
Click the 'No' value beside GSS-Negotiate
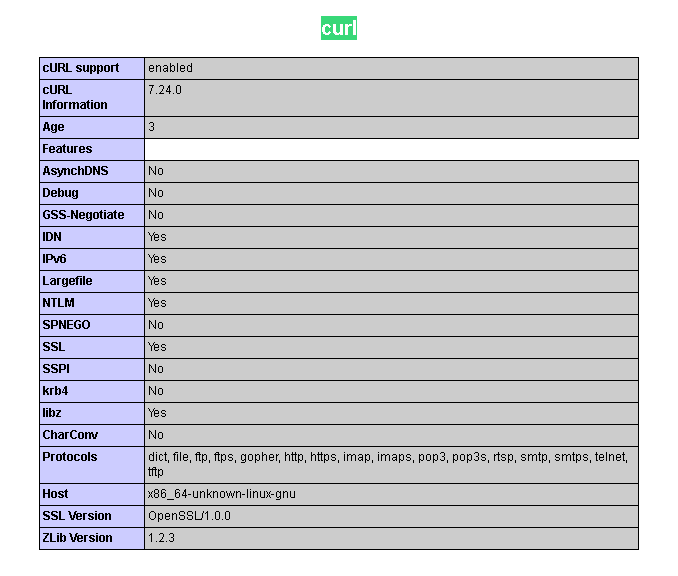click(x=156, y=215)
